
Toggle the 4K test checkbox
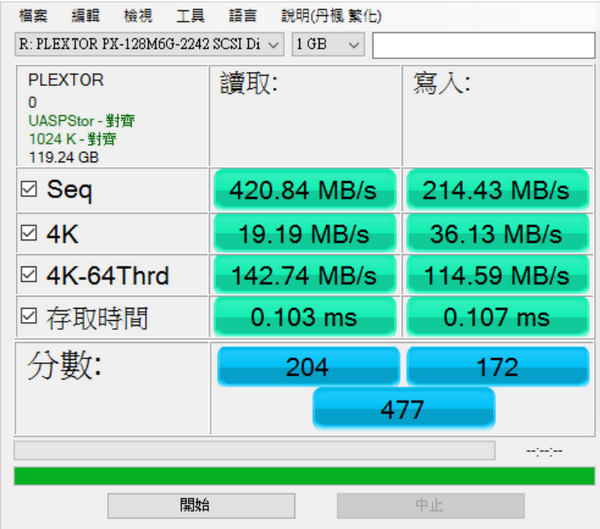29,233
